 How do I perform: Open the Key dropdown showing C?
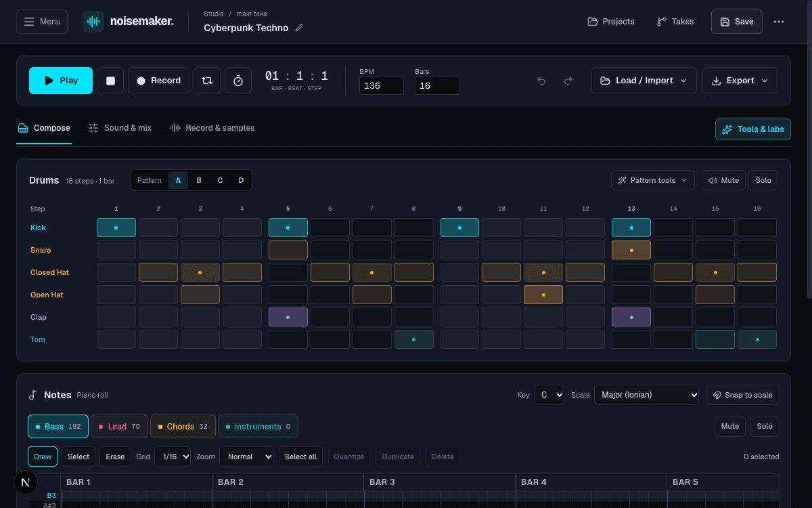549,395
